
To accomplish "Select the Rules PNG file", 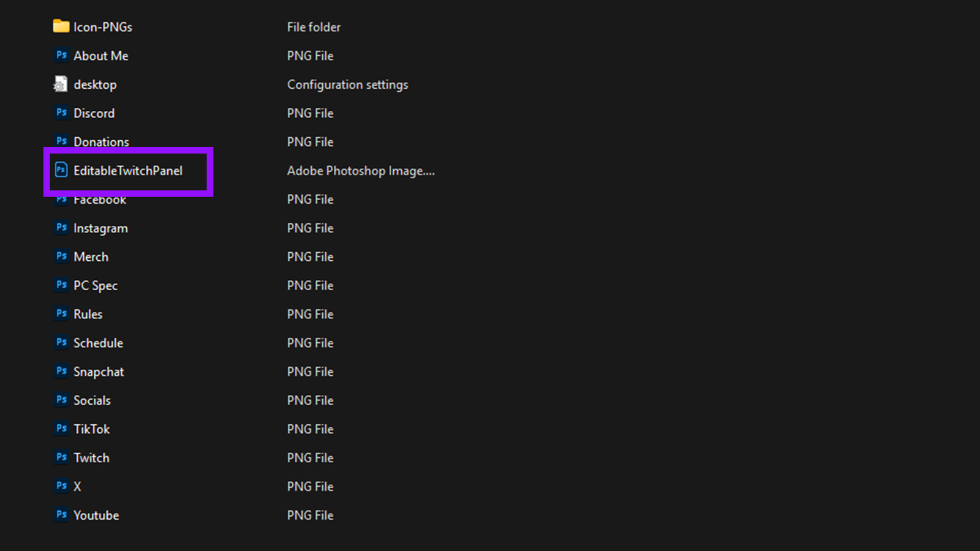I will coord(88,314).
